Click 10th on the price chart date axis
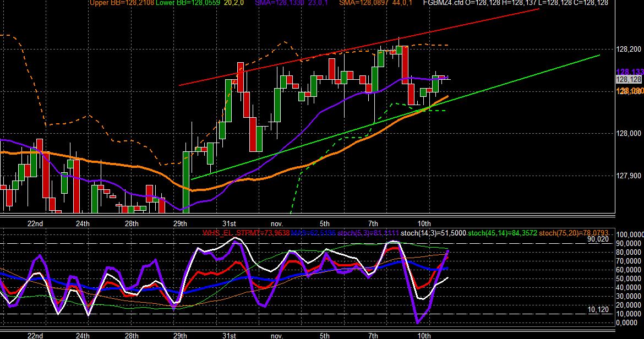Viewport: 644px width, 339px height. tap(424, 223)
